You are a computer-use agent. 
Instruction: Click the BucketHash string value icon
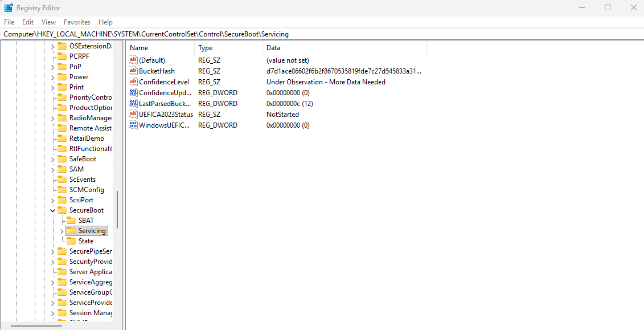pyautogui.click(x=134, y=71)
